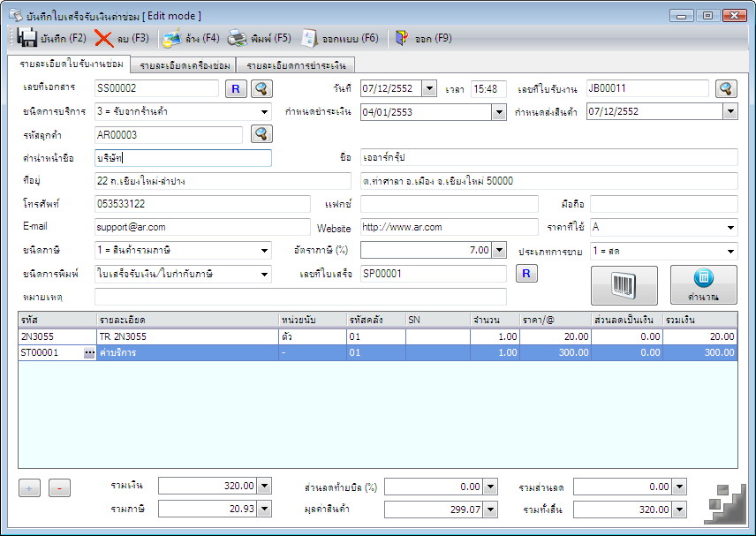The width and height of the screenshot is (756, 536).
Task: Search document number with magnifier beside SS00002
Action: click(261, 88)
